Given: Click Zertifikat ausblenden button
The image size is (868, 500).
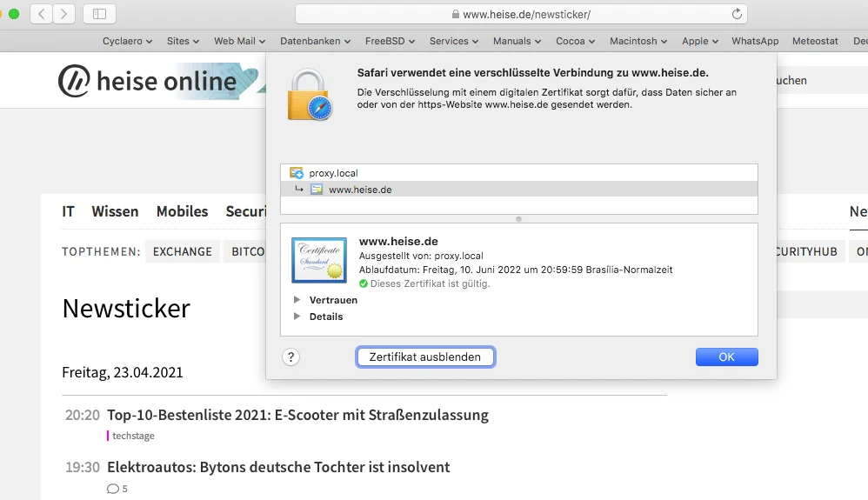Looking at the screenshot, I should click(425, 357).
